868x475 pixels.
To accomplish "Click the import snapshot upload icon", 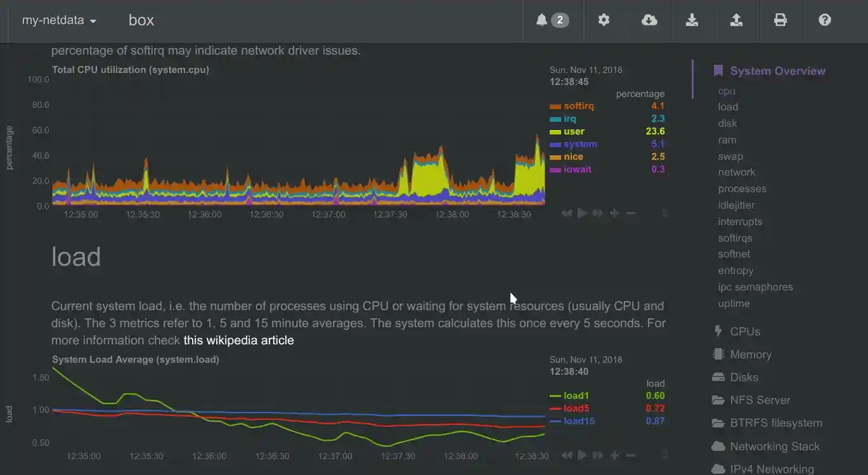I will pyautogui.click(x=736, y=20).
